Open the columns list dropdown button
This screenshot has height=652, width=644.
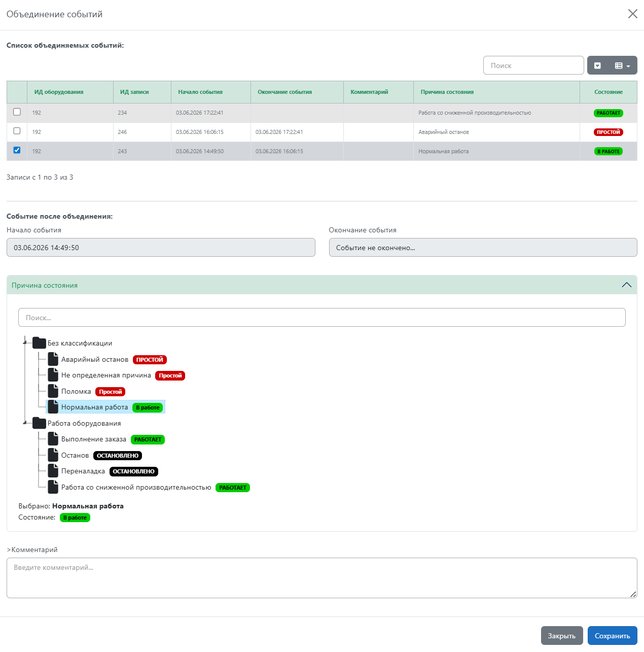pos(622,65)
